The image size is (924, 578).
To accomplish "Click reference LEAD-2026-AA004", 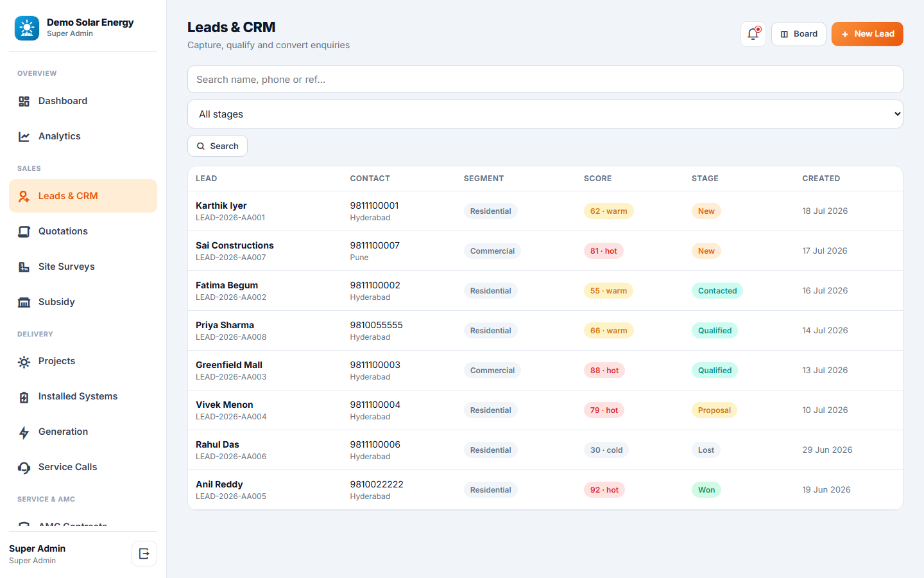I will tap(231, 417).
